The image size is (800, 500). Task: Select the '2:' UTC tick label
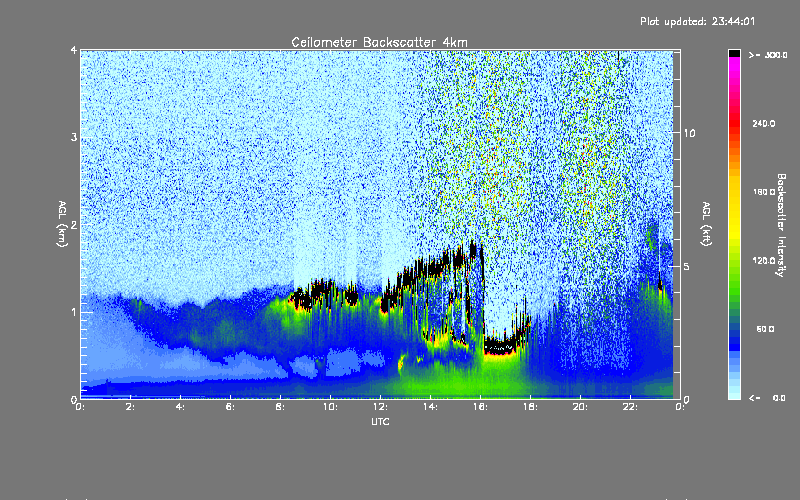(130, 407)
